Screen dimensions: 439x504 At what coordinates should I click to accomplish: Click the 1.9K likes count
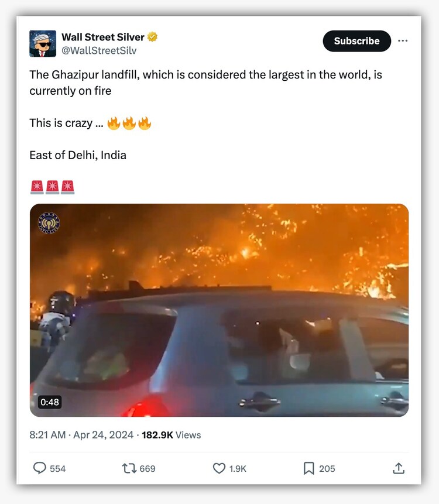238,468
